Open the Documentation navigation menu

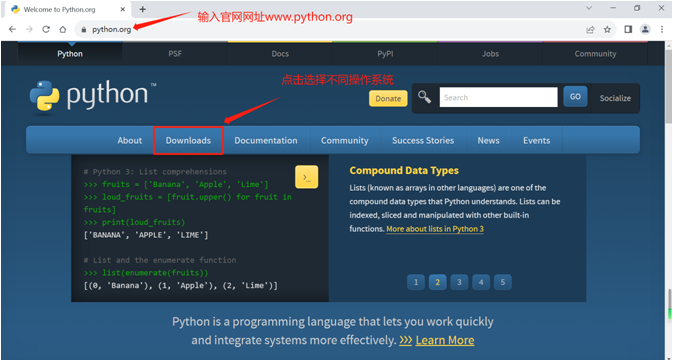(266, 140)
